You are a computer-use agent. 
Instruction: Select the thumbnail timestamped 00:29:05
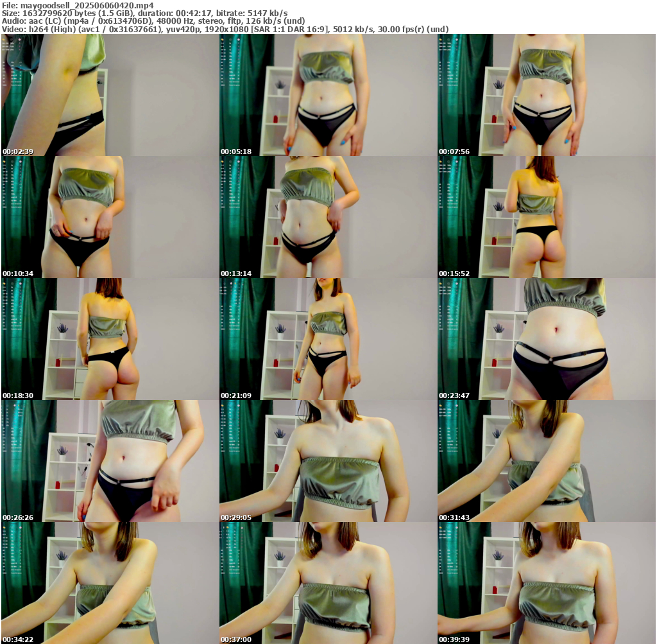tap(328, 461)
